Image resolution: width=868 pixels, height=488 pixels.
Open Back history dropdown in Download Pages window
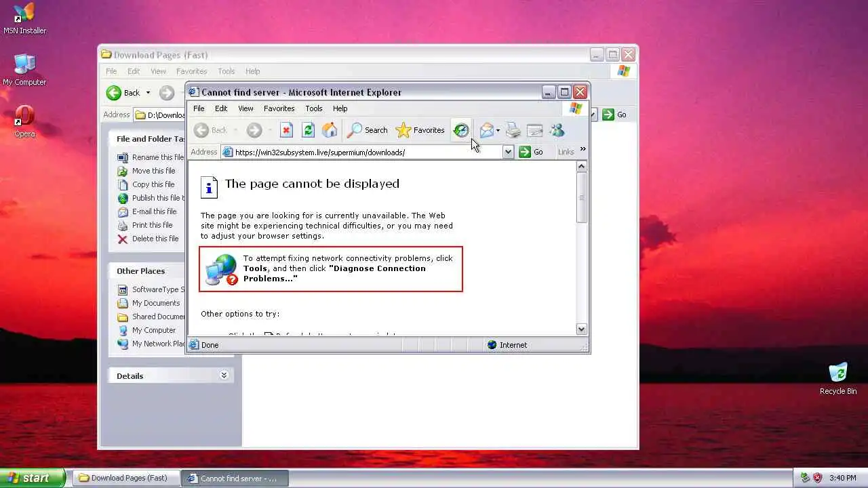click(148, 93)
